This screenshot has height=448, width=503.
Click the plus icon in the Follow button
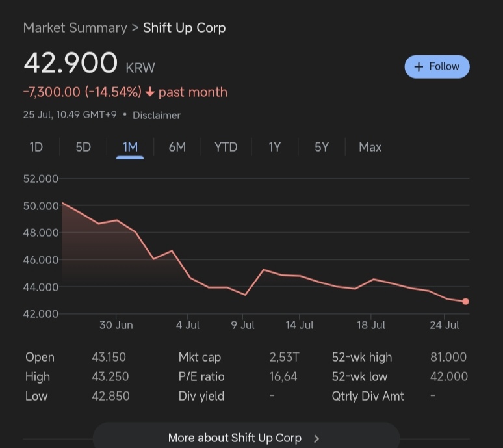point(419,67)
